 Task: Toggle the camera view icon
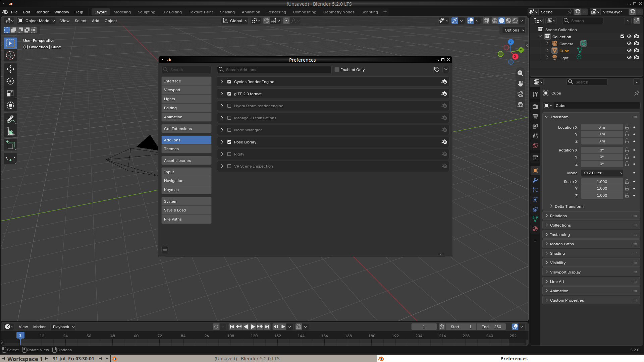(520, 94)
